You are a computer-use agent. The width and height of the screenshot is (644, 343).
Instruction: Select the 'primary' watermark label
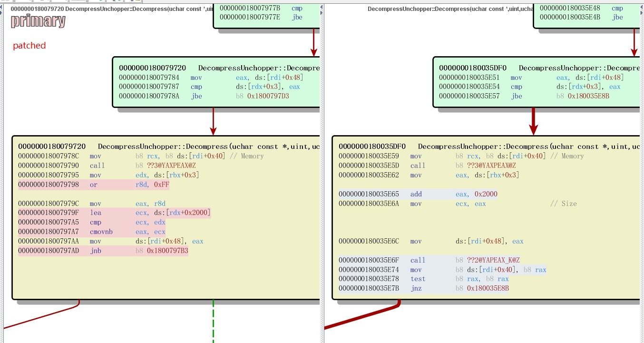coord(38,21)
